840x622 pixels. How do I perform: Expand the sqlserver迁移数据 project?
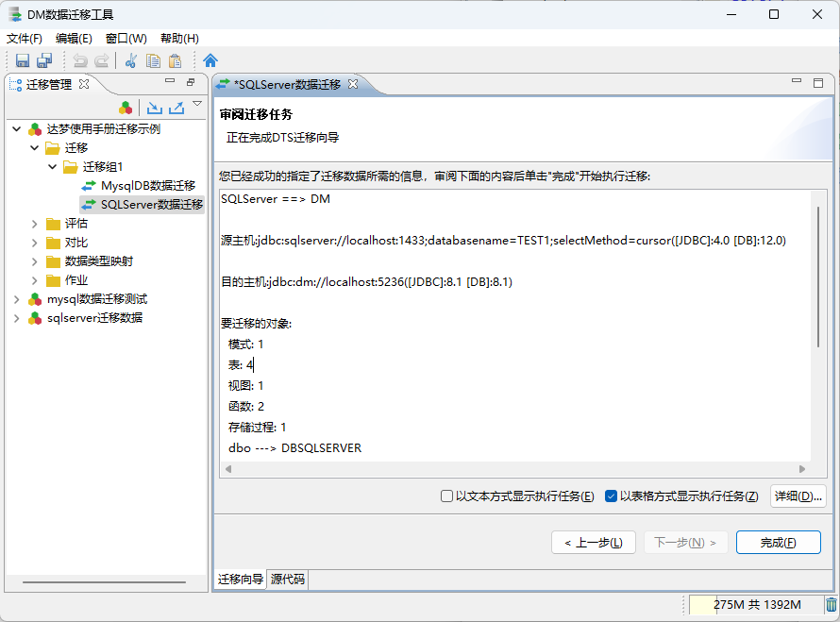(x=17, y=318)
